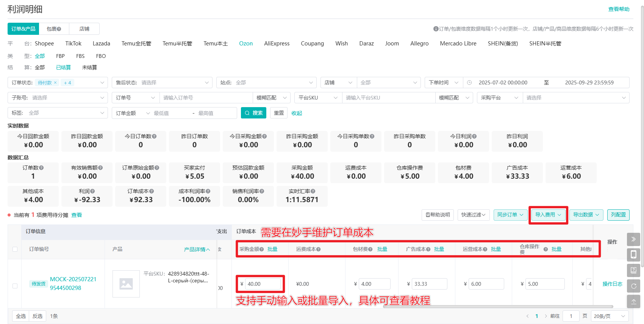Open the 导入费用 button
Viewport: 644px width, 324px height.
(x=548, y=215)
